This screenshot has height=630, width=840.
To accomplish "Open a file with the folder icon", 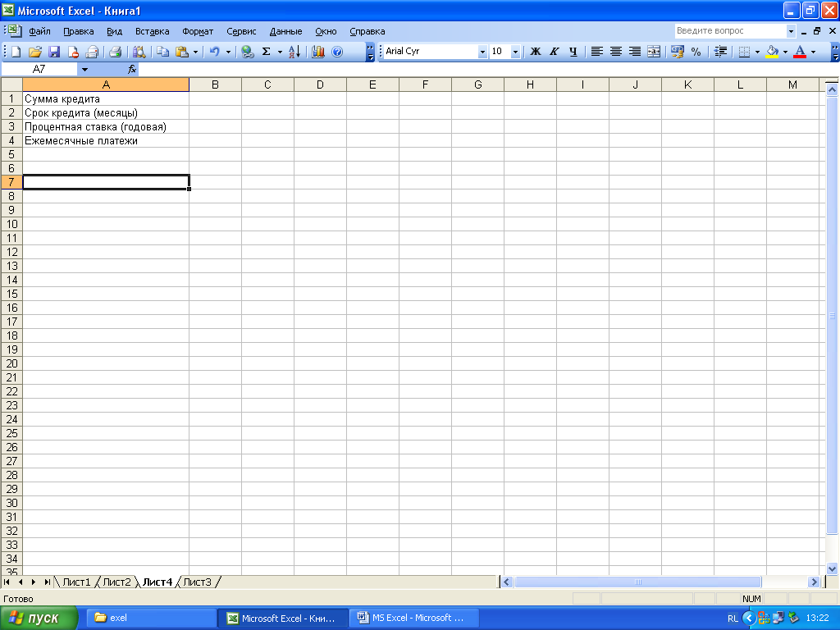I will [34, 52].
